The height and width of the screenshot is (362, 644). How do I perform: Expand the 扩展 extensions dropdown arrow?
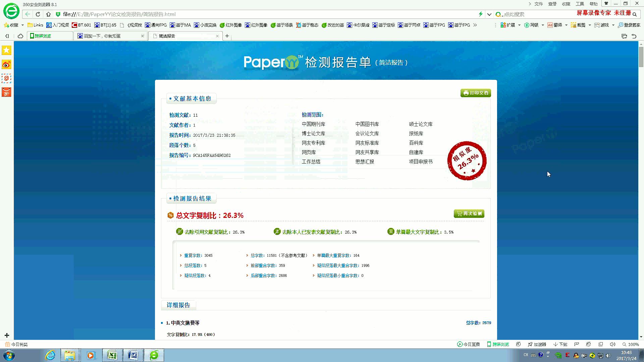click(519, 25)
